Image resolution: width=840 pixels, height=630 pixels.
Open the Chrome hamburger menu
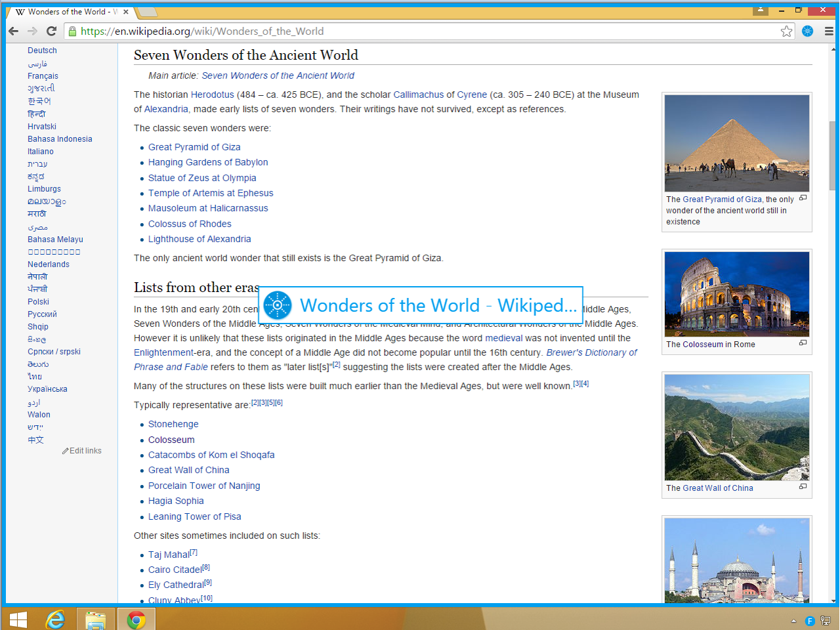tap(829, 31)
